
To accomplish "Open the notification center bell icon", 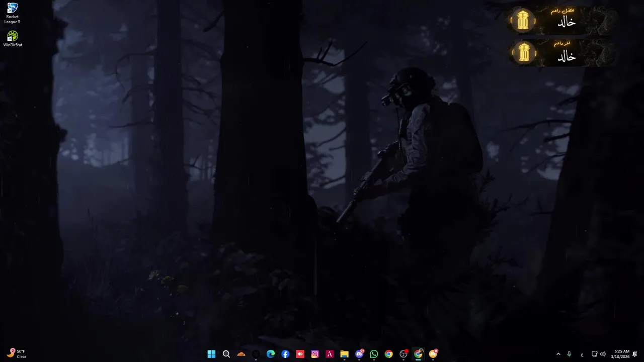I will pos(635,354).
